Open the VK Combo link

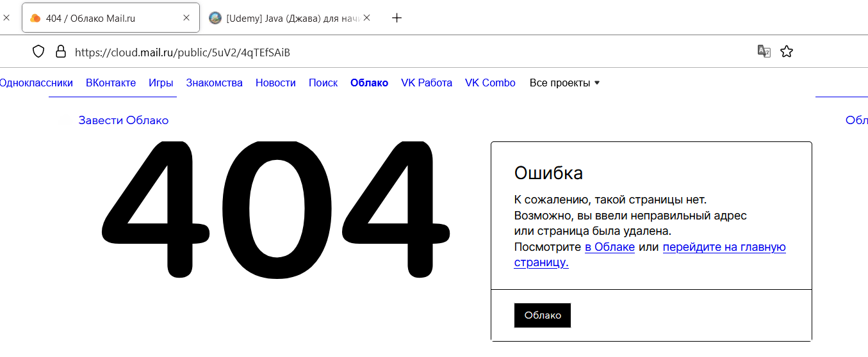tap(490, 83)
